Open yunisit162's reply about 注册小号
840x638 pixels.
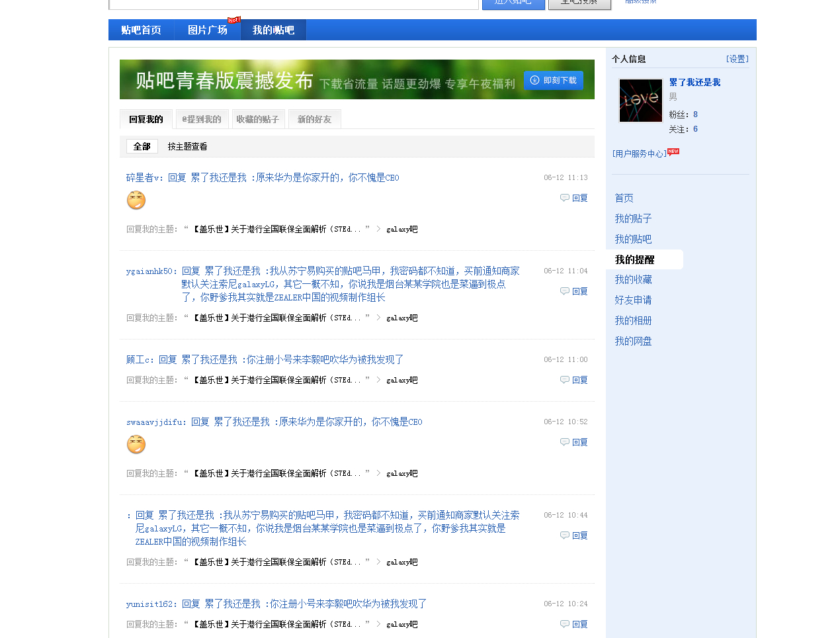(304, 604)
